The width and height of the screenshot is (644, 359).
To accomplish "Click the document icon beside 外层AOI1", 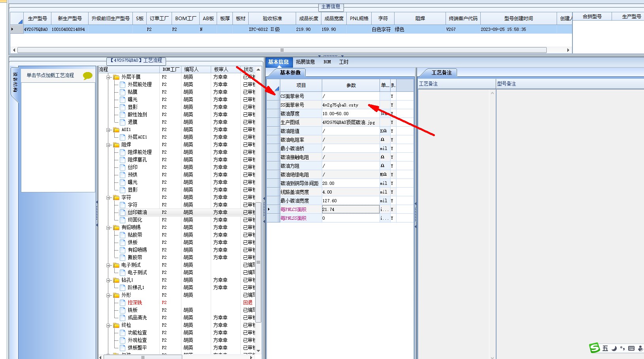I will 123,137.
